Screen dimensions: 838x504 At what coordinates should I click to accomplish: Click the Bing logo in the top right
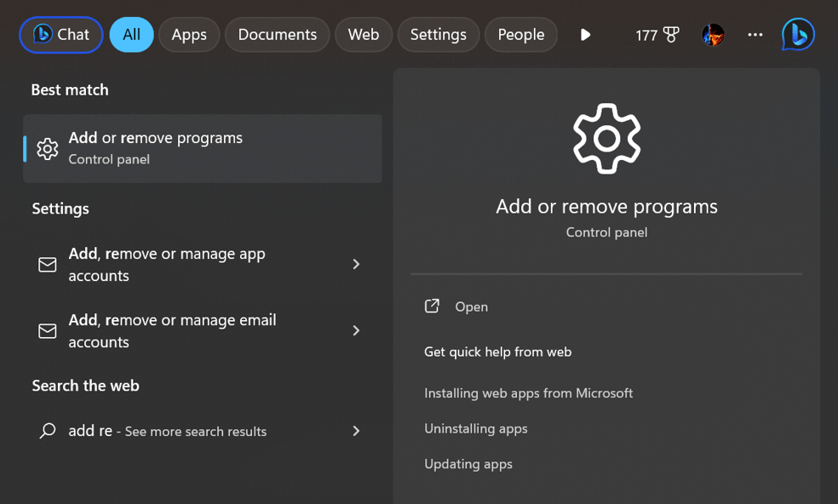coord(798,35)
